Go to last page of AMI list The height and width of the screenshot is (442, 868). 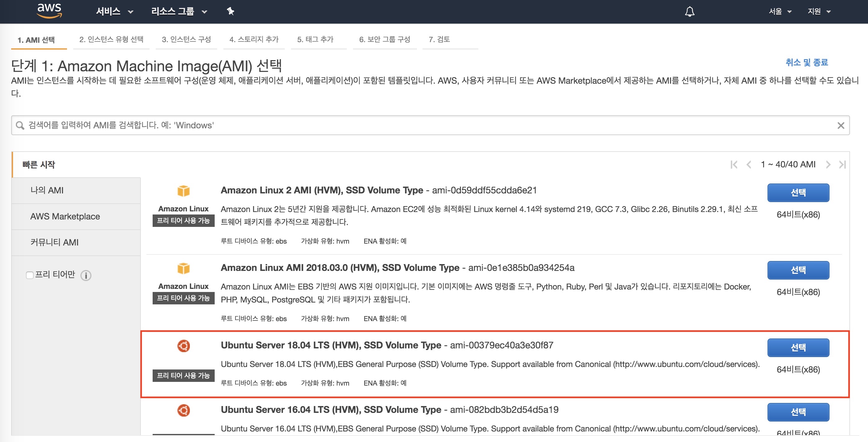842,165
